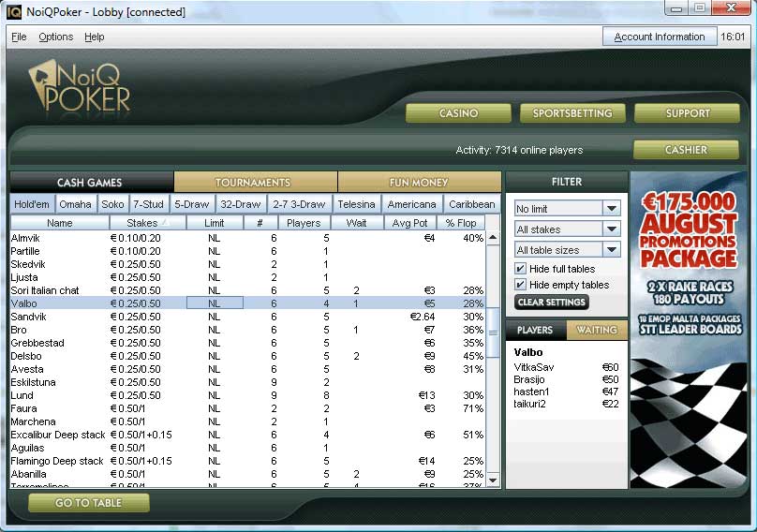Screen dimensions: 757x532
Task: Click the Go To Table button
Action: [x=89, y=503]
